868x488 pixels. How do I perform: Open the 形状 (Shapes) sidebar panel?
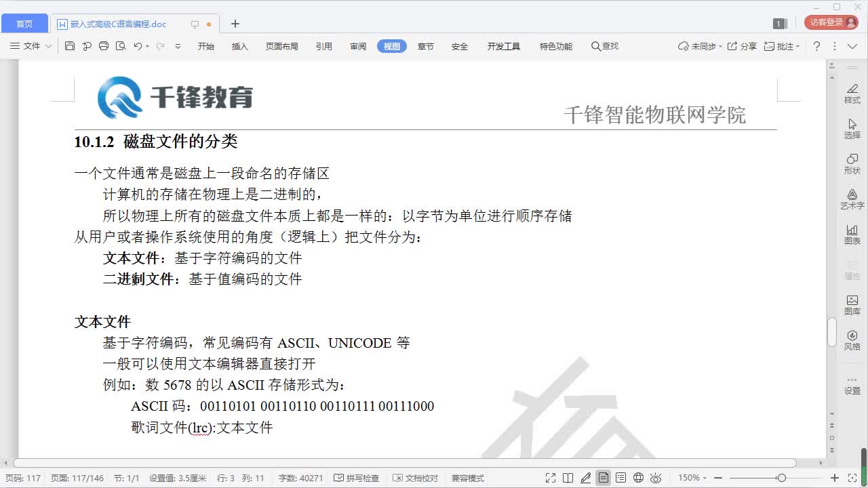pyautogui.click(x=852, y=164)
